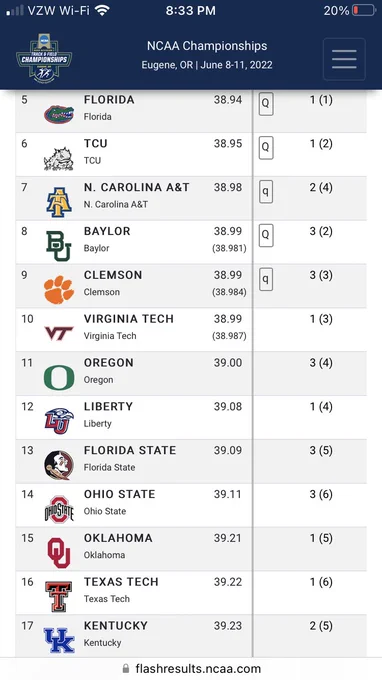Select the Ohio State logo
382x680 pixels.
(59, 509)
